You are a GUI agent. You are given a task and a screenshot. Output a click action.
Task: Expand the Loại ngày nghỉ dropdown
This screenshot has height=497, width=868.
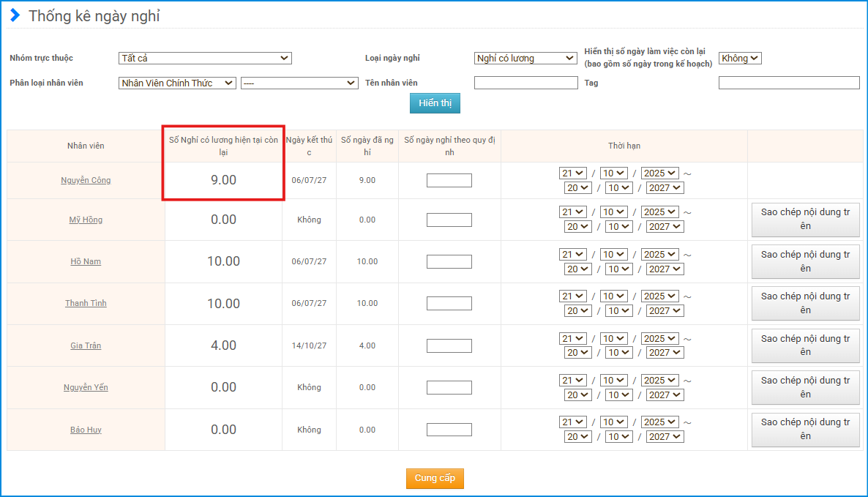pyautogui.click(x=525, y=59)
